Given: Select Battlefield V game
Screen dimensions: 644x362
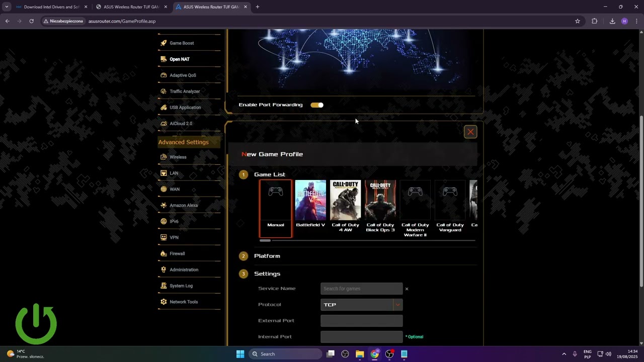Looking at the screenshot, I should [x=310, y=204].
